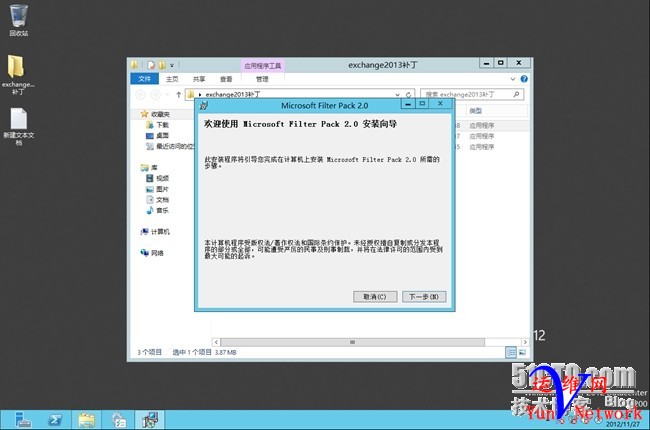Open Server Manager from the taskbar
Image resolution: width=650 pixels, height=430 pixels.
pyautogui.click(x=23, y=420)
